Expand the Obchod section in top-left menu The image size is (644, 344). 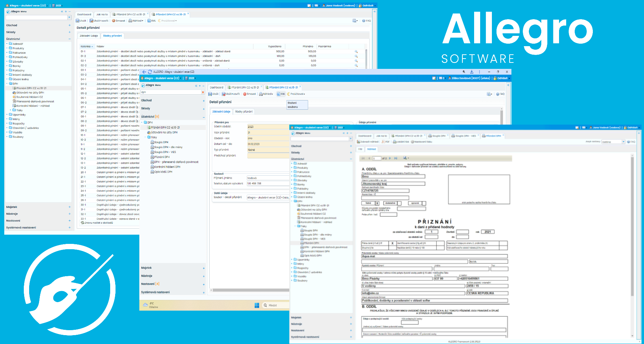pyautogui.click(x=70, y=25)
